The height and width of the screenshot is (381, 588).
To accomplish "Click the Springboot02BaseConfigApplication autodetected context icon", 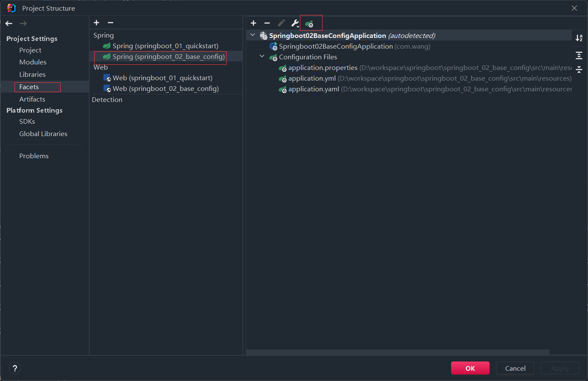I will point(264,36).
